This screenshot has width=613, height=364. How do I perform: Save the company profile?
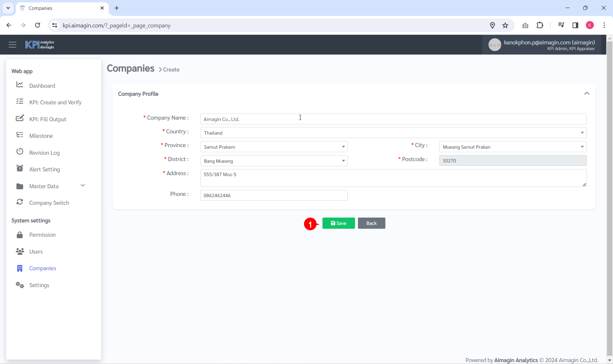click(338, 223)
